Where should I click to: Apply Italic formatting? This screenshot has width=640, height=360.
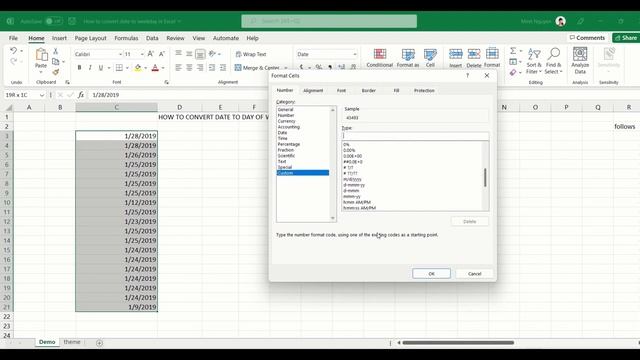[x=90, y=68]
